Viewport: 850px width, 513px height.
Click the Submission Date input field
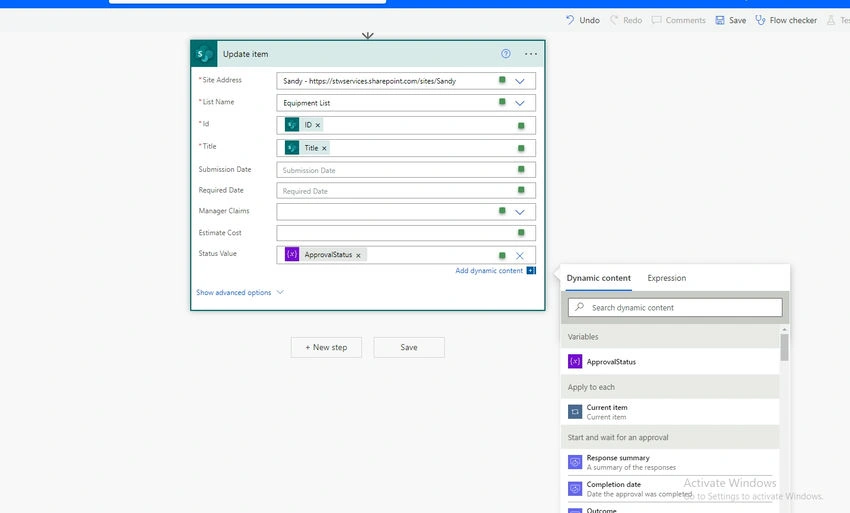pyautogui.click(x=406, y=170)
